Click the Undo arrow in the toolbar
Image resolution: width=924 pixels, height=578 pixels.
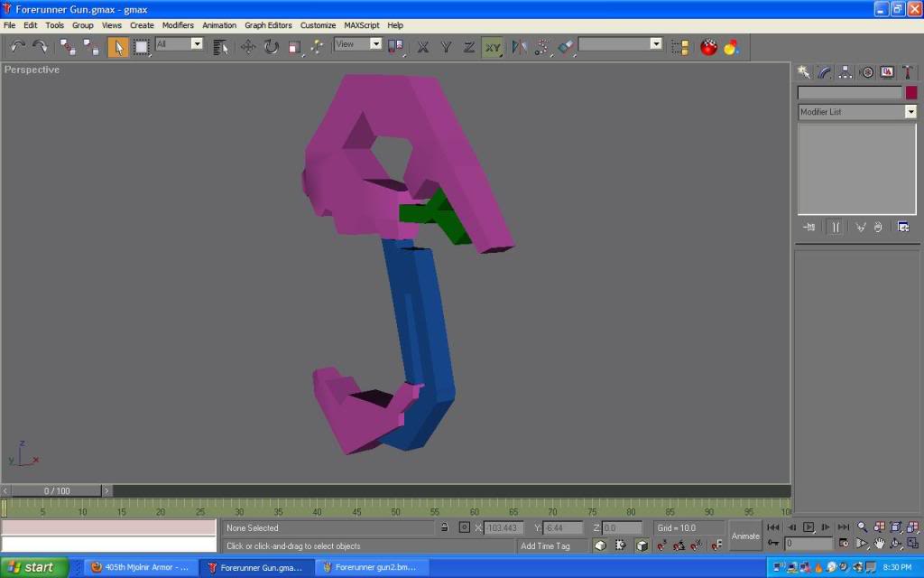click(x=17, y=47)
